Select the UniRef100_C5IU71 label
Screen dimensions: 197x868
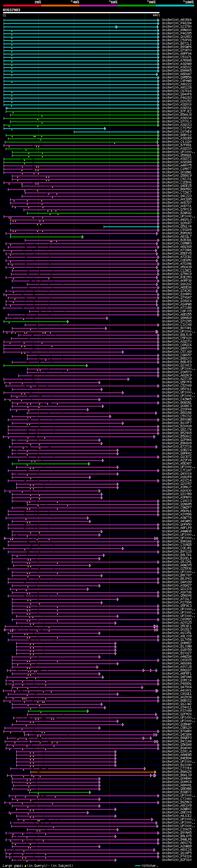[x=177, y=57]
